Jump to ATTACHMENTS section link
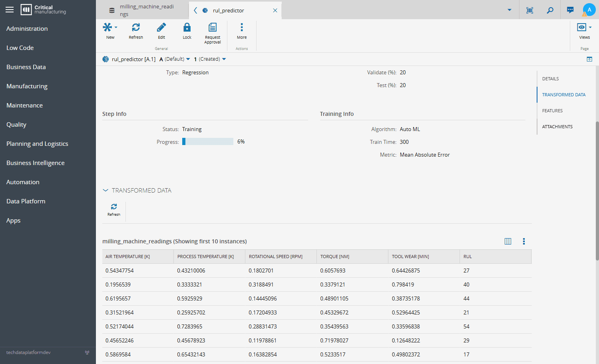Screen dimensions: 599x364 (x=557, y=127)
